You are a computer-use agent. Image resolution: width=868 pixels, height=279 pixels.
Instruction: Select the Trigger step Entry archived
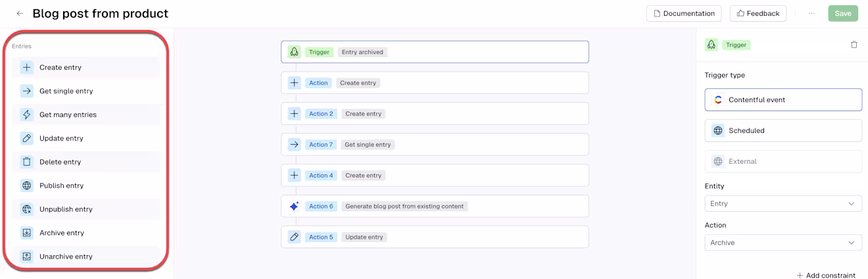(435, 52)
